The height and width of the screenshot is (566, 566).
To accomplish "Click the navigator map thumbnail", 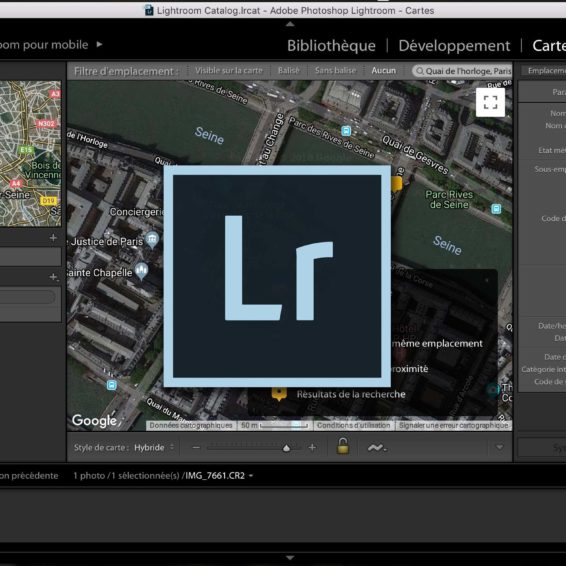I will (x=30, y=153).
